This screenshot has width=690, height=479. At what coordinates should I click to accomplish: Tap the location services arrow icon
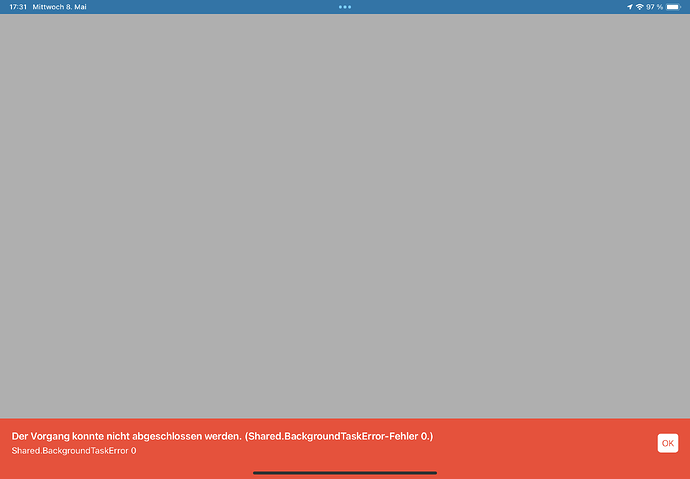pos(630,7)
